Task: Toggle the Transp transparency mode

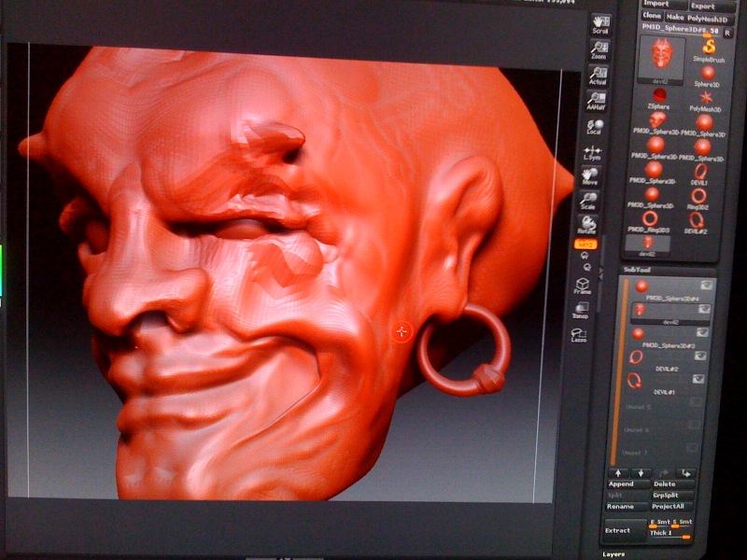Action: coord(581,312)
